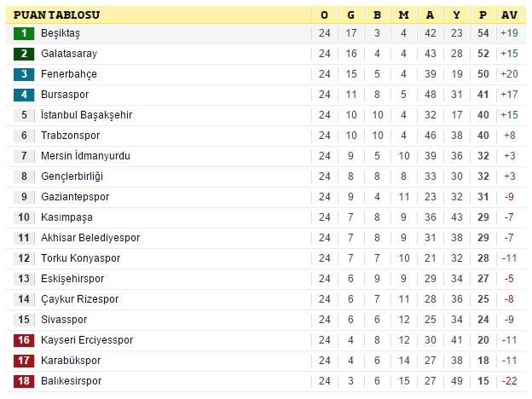Click the grey rank 5 badge
532x399 pixels.
click(24, 115)
